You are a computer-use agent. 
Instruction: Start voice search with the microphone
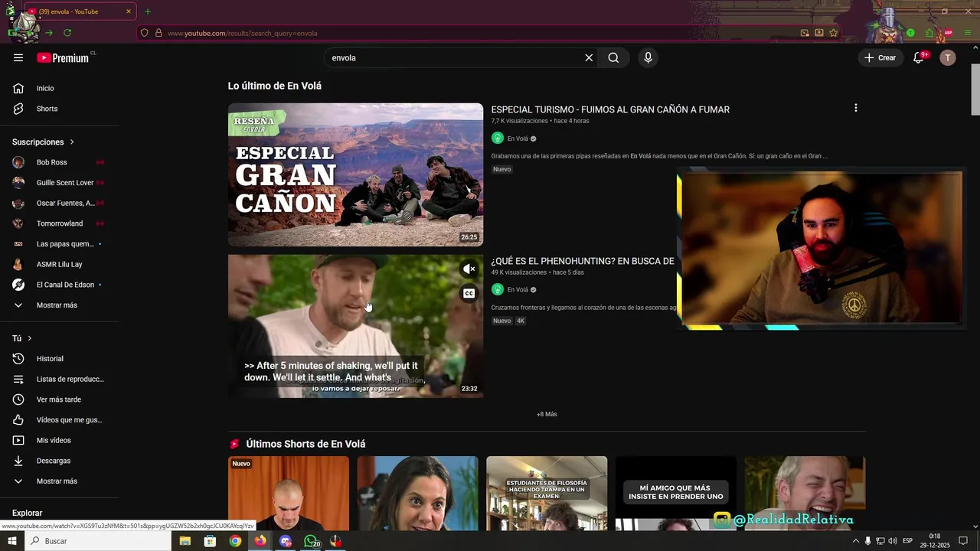648,57
